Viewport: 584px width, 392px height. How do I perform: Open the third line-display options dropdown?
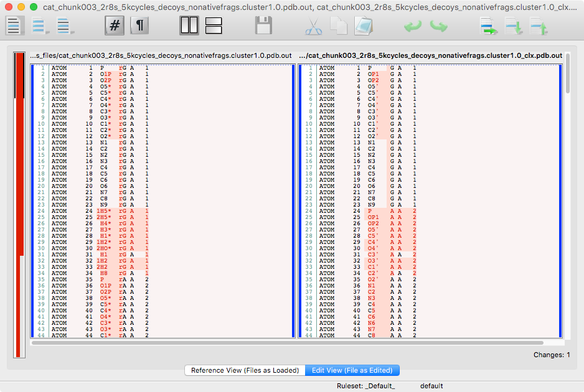tap(65, 26)
